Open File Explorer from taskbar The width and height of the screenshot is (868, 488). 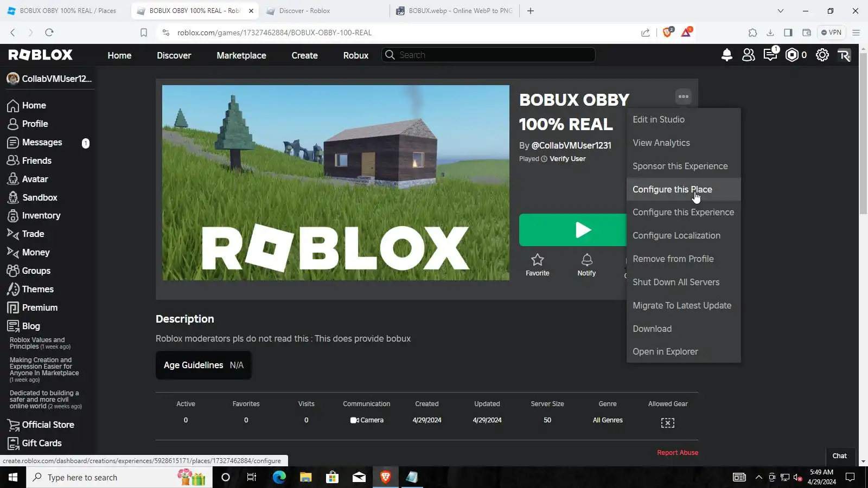coord(305,477)
